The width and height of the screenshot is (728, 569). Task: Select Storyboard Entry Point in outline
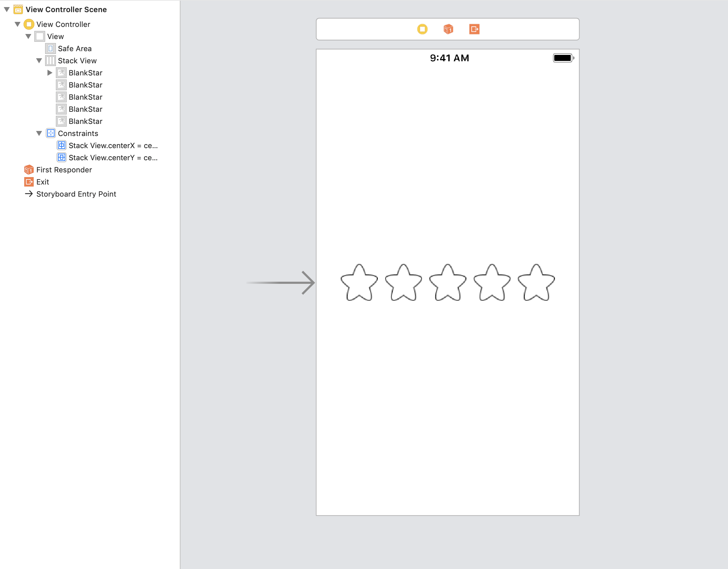pos(76,194)
